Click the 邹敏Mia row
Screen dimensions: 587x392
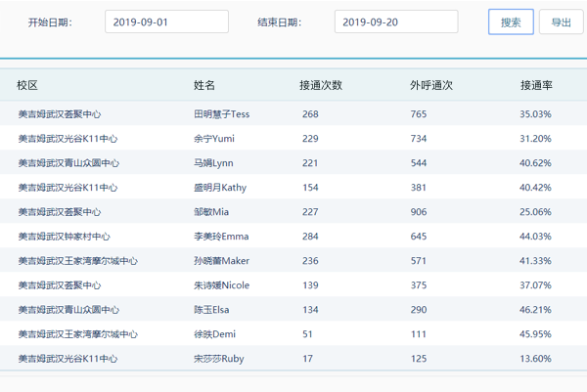211,212
